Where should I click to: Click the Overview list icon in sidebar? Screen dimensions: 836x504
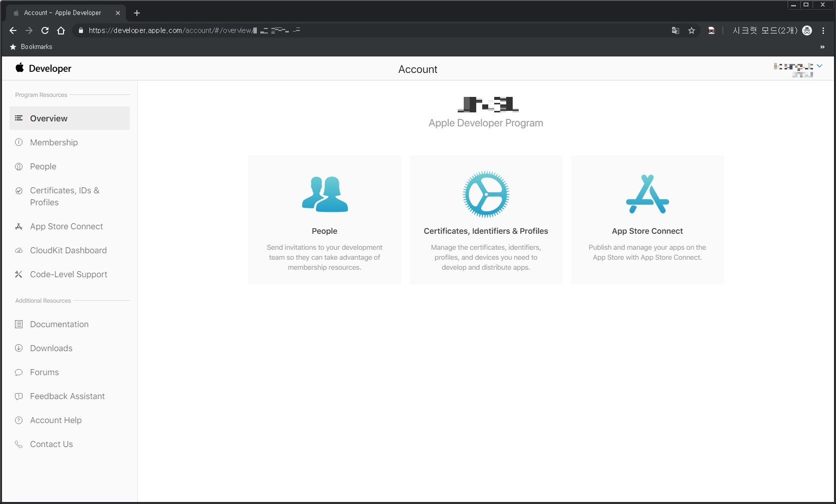(x=19, y=118)
